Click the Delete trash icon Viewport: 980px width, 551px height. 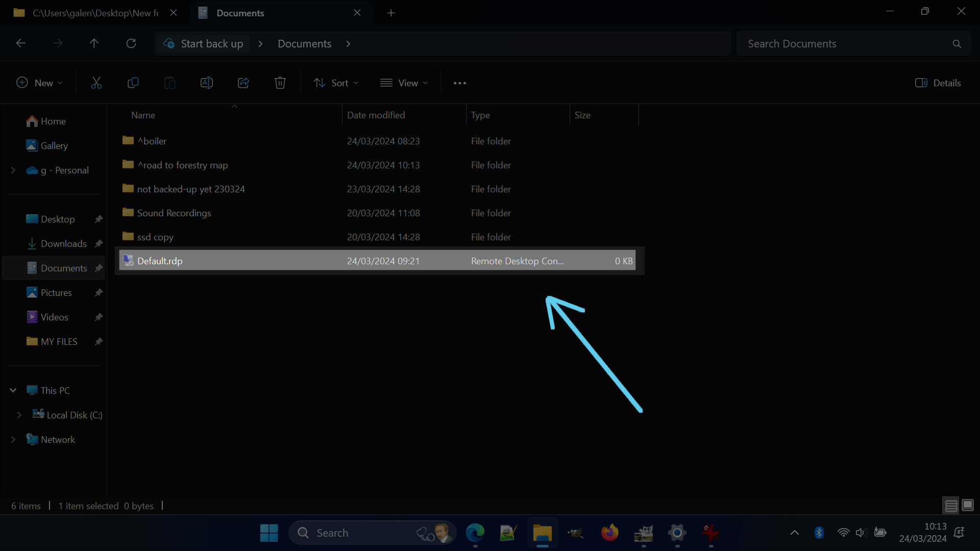click(x=280, y=83)
